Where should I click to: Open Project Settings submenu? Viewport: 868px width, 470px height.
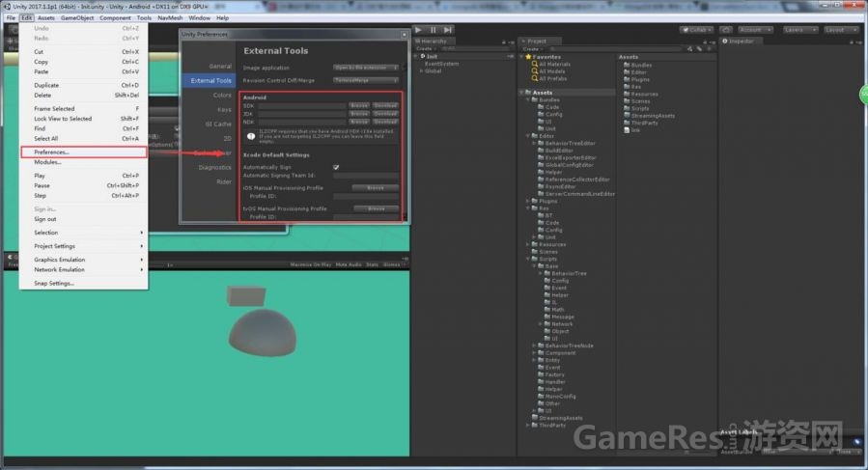84,246
